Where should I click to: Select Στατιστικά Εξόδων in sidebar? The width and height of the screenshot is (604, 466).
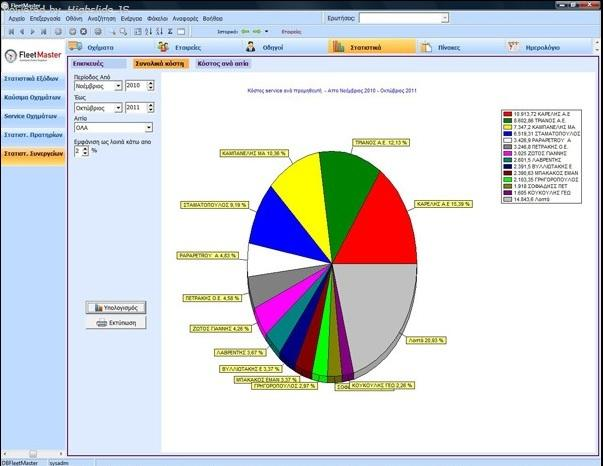coord(33,79)
